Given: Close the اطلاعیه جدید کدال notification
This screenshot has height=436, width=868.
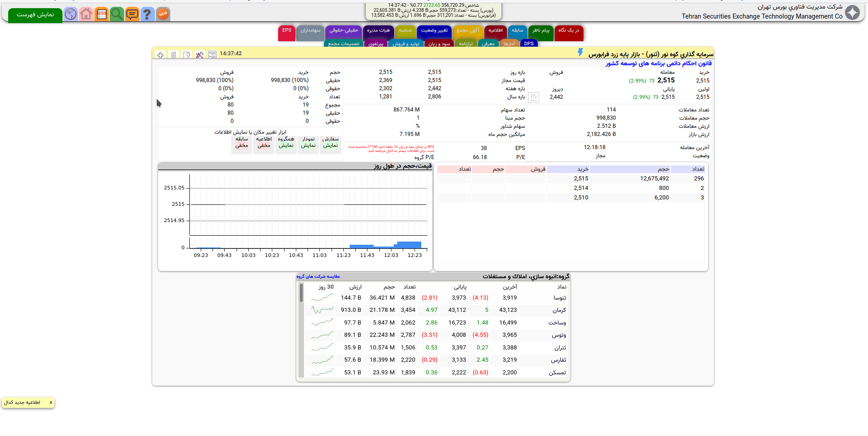Looking at the screenshot, I should (51, 402).
